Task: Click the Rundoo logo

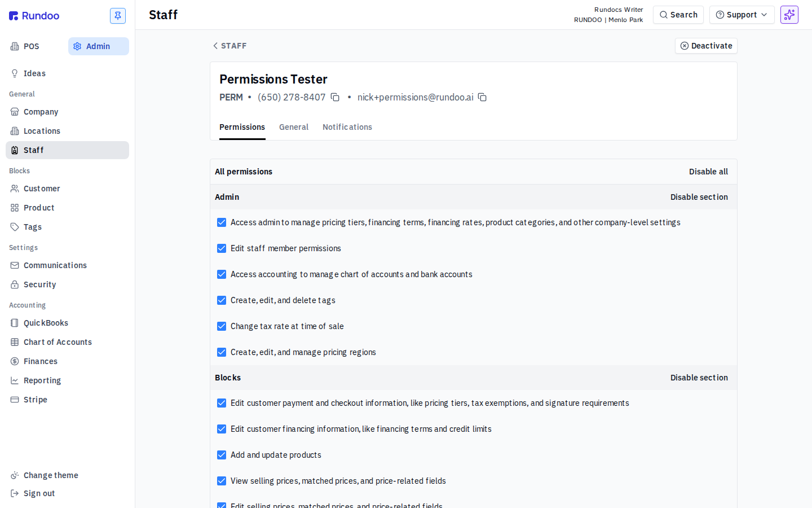Action: point(34,16)
